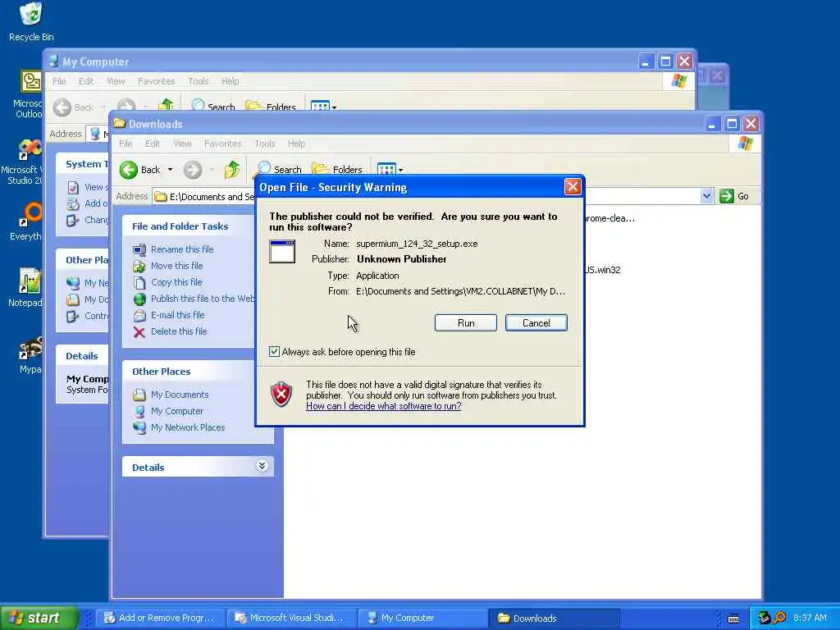Image resolution: width=840 pixels, height=630 pixels.
Task: Click the Start button
Action: coord(39,619)
